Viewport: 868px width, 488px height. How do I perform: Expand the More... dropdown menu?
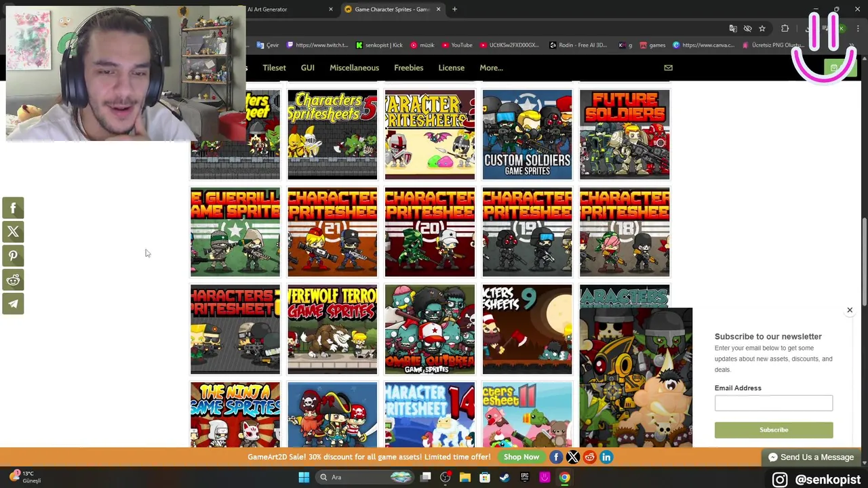pyautogui.click(x=491, y=68)
